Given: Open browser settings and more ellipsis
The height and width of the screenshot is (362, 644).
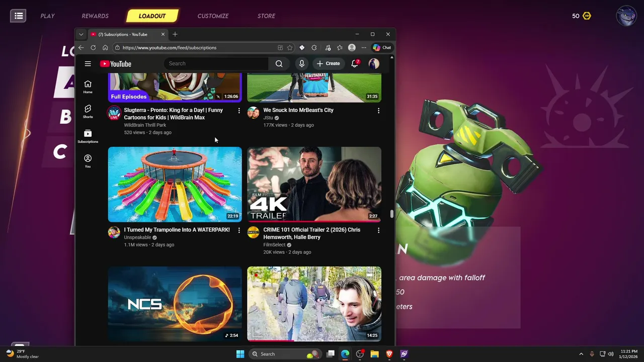Looking at the screenshot, I should [363, 48].
